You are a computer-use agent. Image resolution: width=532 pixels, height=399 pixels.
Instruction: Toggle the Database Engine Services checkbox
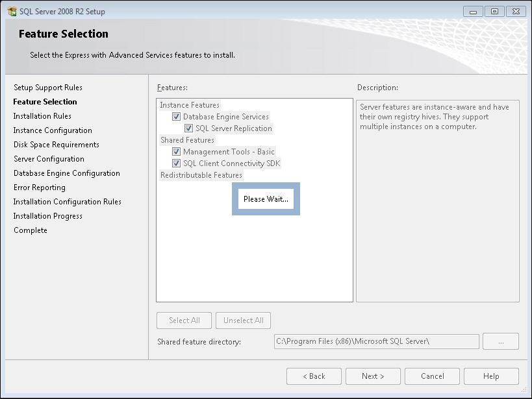176,117
